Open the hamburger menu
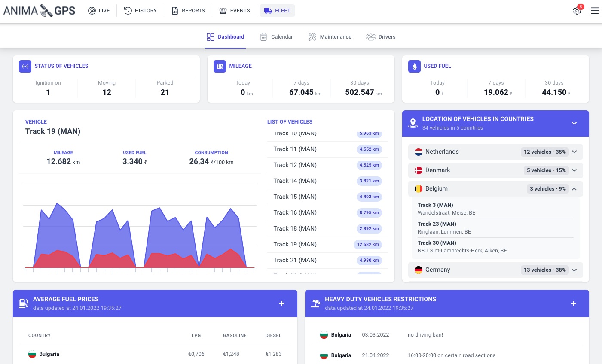Image resolution: width=602 pixels, height=364 pixels. [595, 10]
